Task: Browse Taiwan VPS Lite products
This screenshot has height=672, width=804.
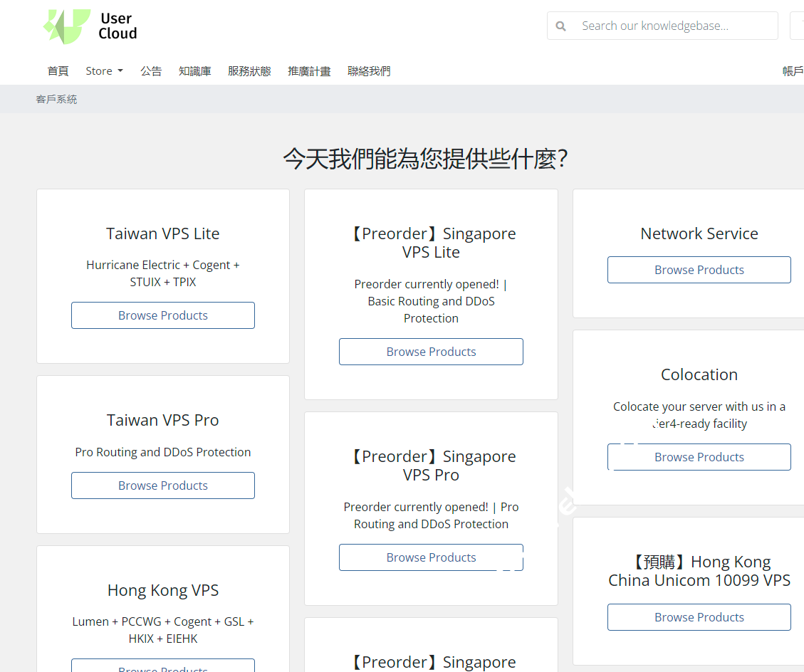Action: 162,315
